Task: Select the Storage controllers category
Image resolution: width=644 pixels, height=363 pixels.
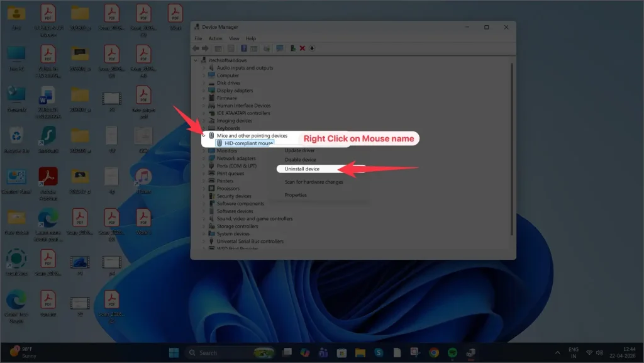Action: click(x=237, y=226)
